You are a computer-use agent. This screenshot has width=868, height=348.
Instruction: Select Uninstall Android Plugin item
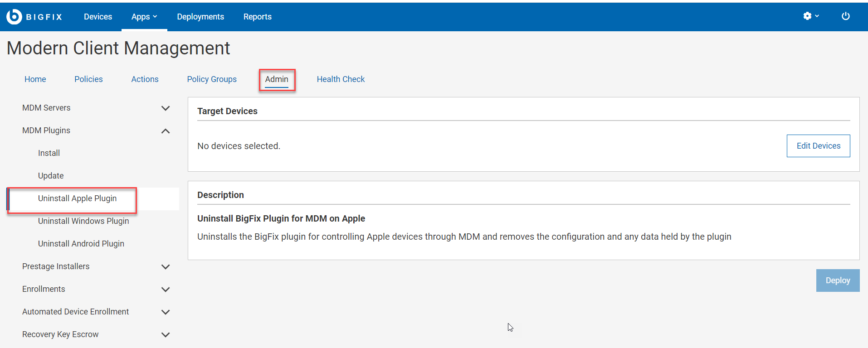pos(81,244)
